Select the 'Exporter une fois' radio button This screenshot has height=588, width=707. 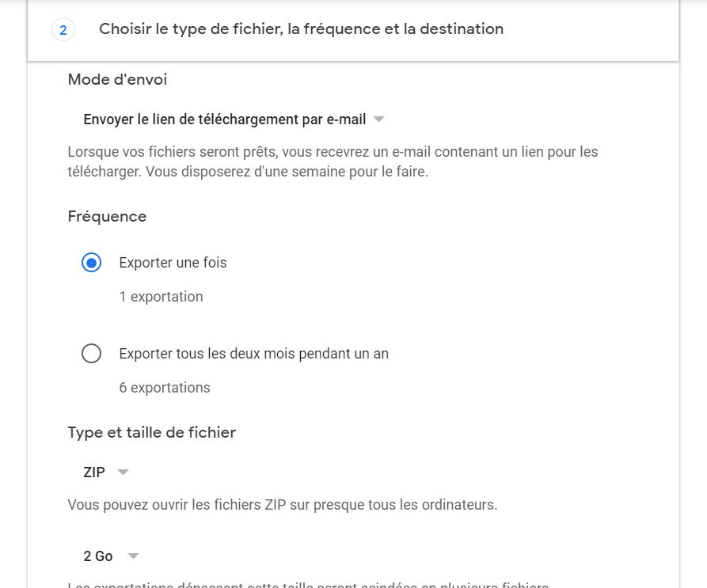(92, 263)
